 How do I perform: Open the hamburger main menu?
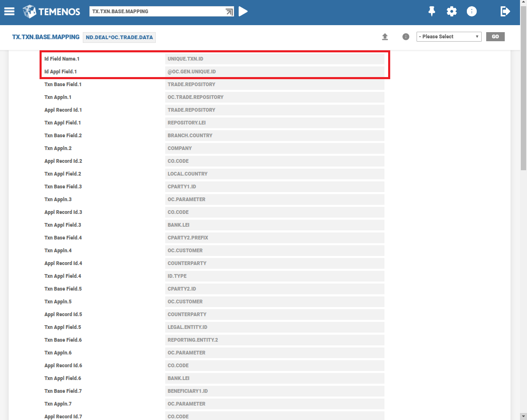[9, 12]
